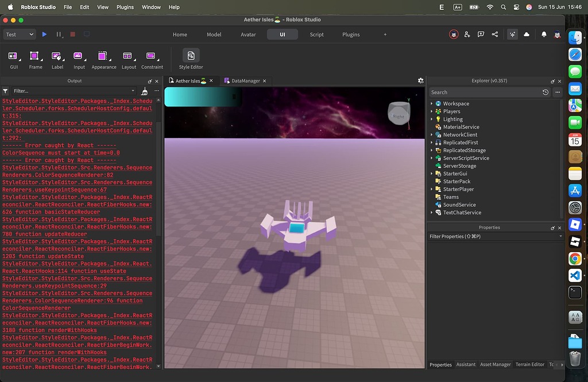Open the Layout tool
This screenshot has height=382, width=588.
pyautogui.click(x=129, y=60)
